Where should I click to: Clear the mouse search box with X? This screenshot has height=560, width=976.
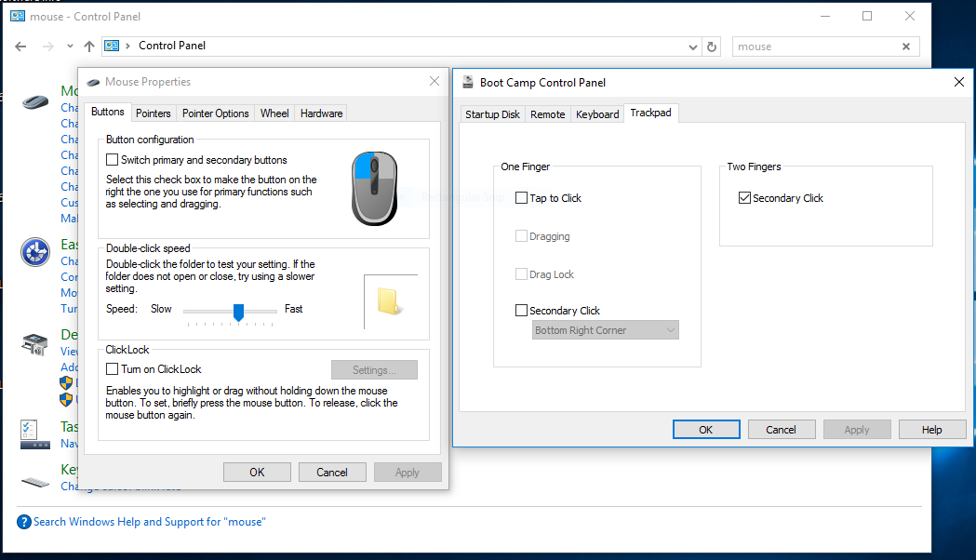(x=906, y=47)
